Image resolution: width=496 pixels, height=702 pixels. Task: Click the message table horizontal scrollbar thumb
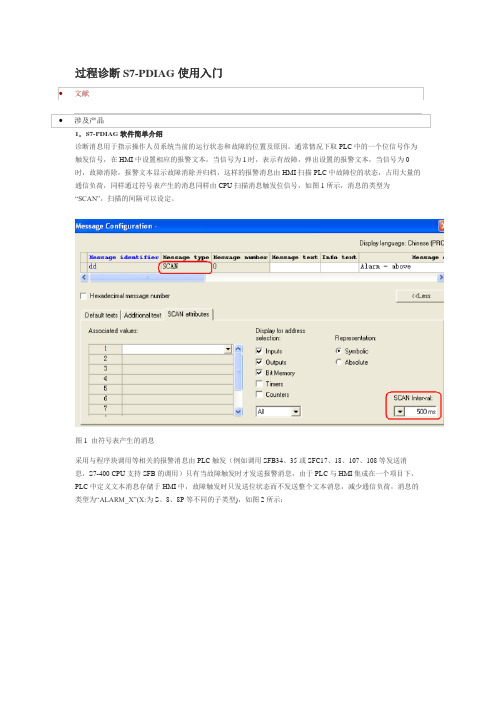coord(147,278)
